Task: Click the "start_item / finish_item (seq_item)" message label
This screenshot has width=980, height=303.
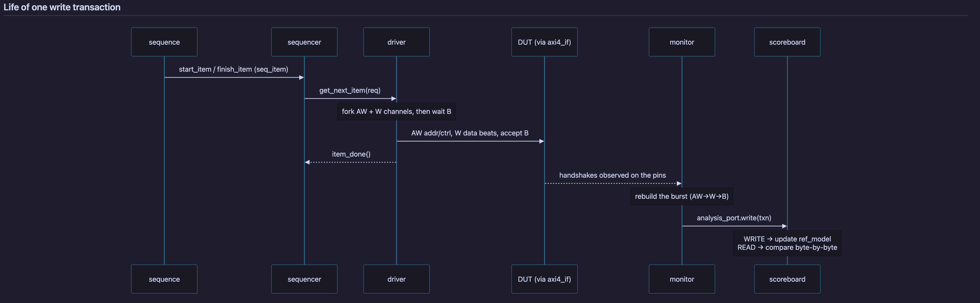Action: [234, 69]
